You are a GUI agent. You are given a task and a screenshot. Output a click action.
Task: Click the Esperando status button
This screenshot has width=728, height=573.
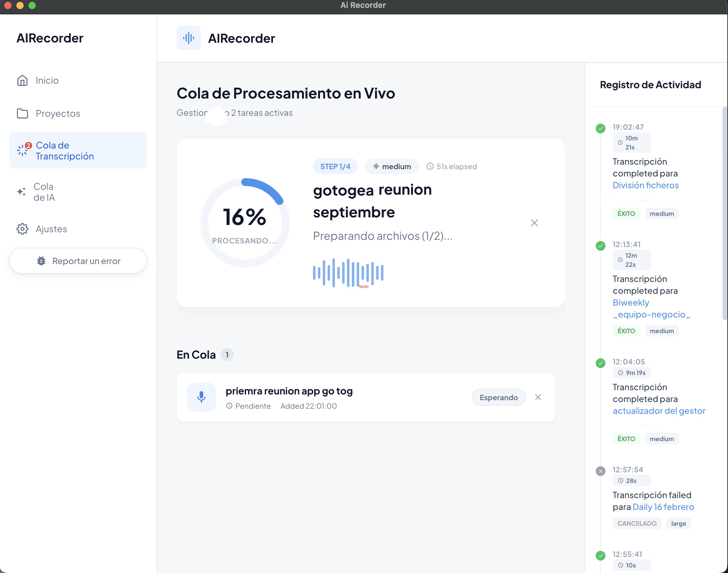(498, 397)
